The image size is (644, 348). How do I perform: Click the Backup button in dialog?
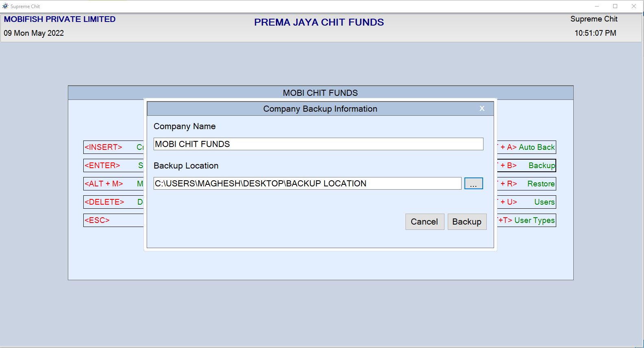(x=467, y=222)
